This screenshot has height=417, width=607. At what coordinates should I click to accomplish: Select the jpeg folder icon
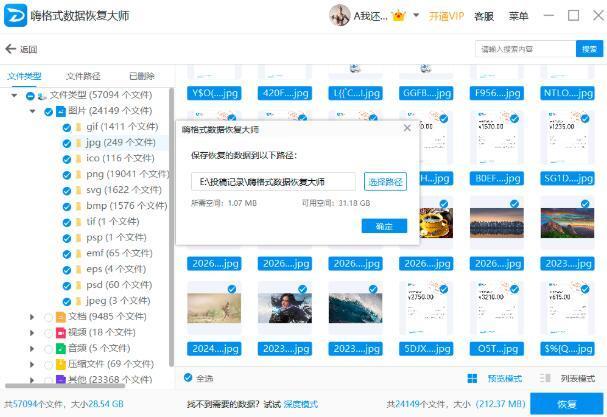click(79, 301)
